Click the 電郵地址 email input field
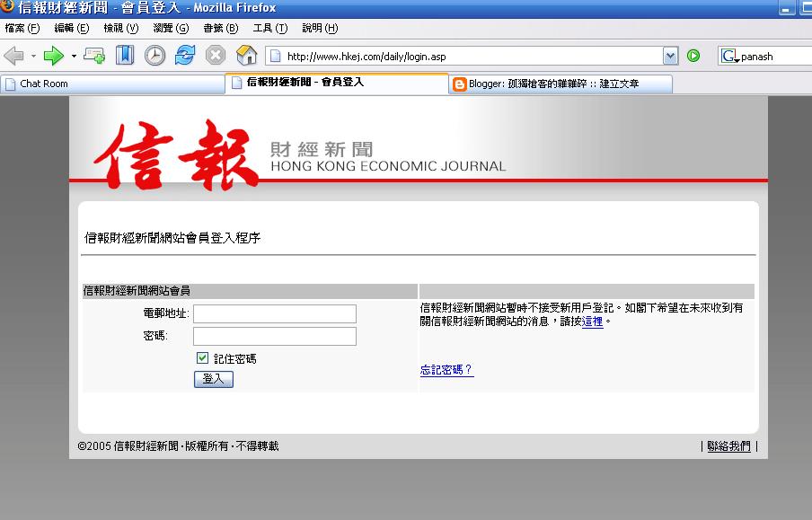 pyautogui.click(x=275, y=313)
